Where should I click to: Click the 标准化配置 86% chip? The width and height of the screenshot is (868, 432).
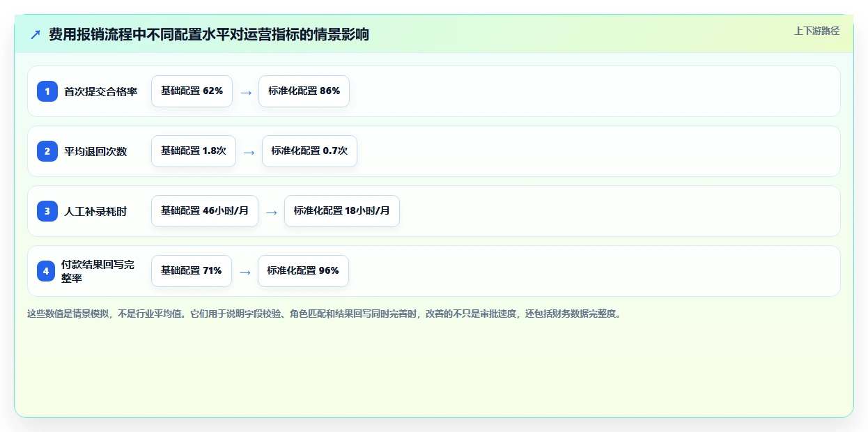pyautogui.click(x=304, y=91)
